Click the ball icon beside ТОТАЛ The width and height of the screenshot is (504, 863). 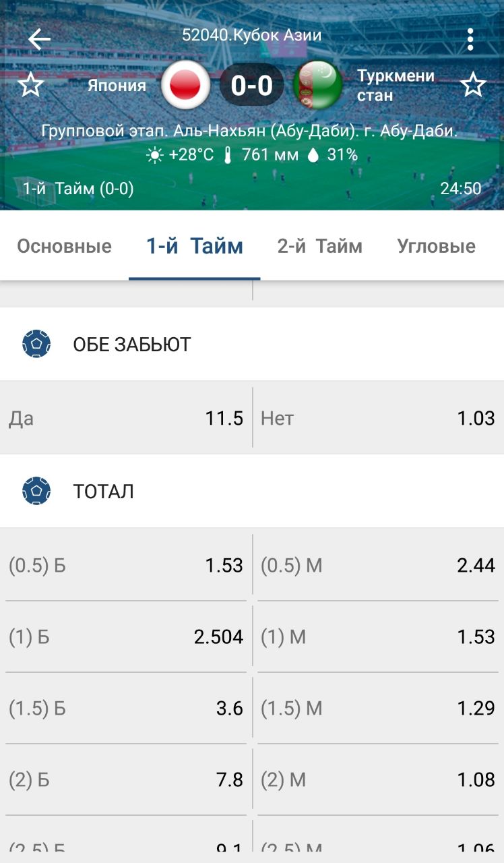tap(36, 491)
